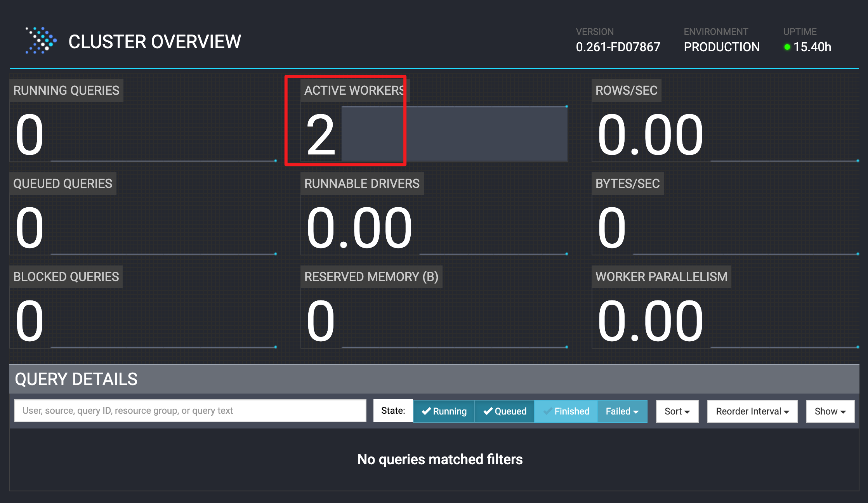Focus the query search input field
Screen dimensions: 868x503
click(190, 411)
